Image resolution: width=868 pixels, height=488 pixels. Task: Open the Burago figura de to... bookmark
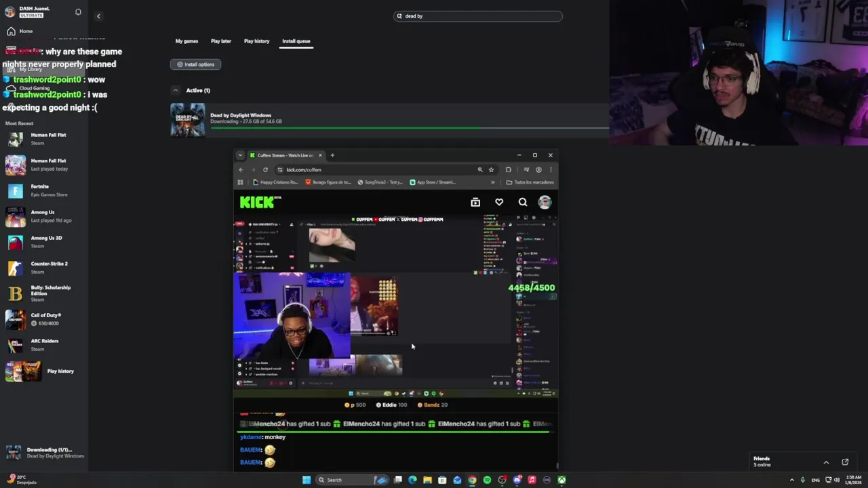[x=328, y=182]
